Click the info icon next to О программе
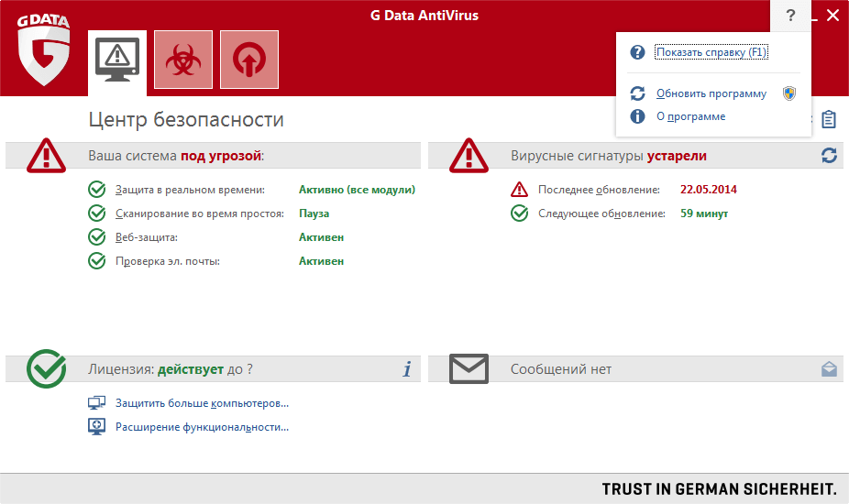849x504 pixels. coord(637,116)
